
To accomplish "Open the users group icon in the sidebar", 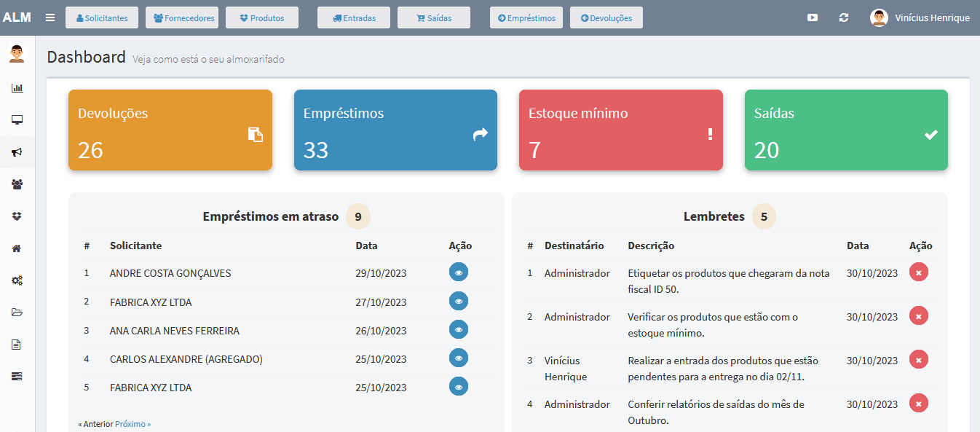I will pyautogui.click(x=17, y=184).
